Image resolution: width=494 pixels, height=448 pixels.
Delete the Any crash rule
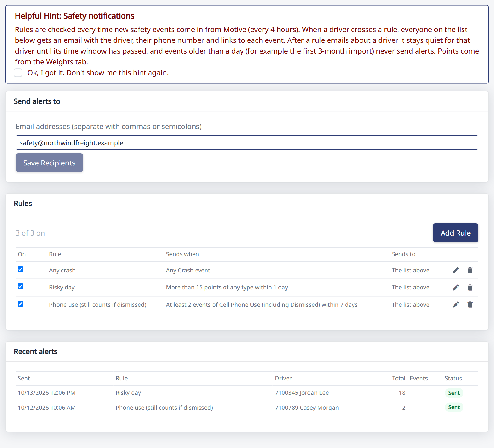point(470,270)
